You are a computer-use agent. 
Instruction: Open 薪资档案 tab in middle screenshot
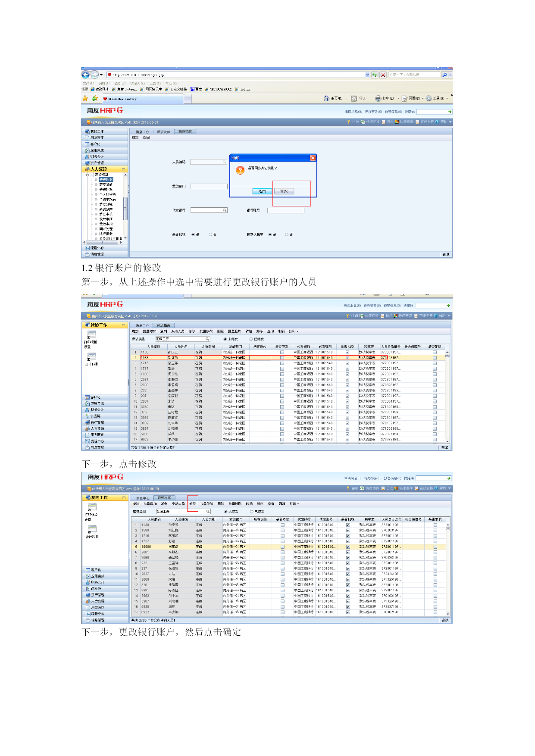(x=163, y=325)
